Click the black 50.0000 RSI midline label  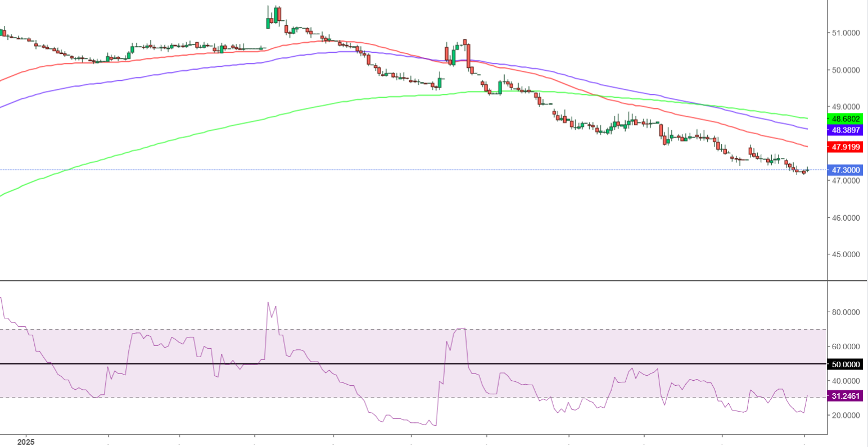click(x=845, y=364)
